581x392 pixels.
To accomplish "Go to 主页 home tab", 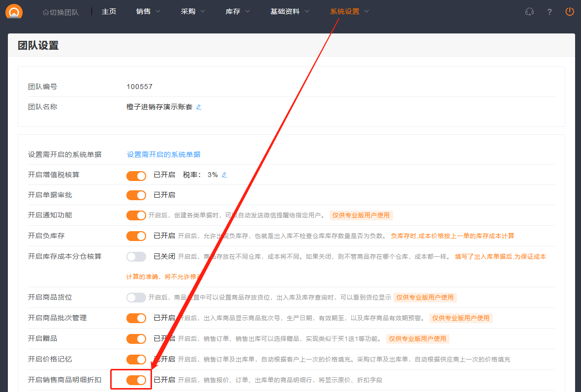I will tap(109, 11).
